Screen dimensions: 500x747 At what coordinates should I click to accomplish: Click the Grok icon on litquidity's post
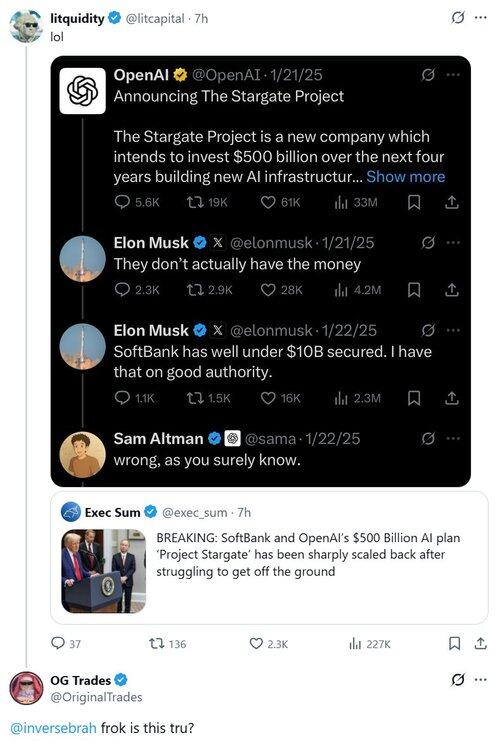point(458,18)
